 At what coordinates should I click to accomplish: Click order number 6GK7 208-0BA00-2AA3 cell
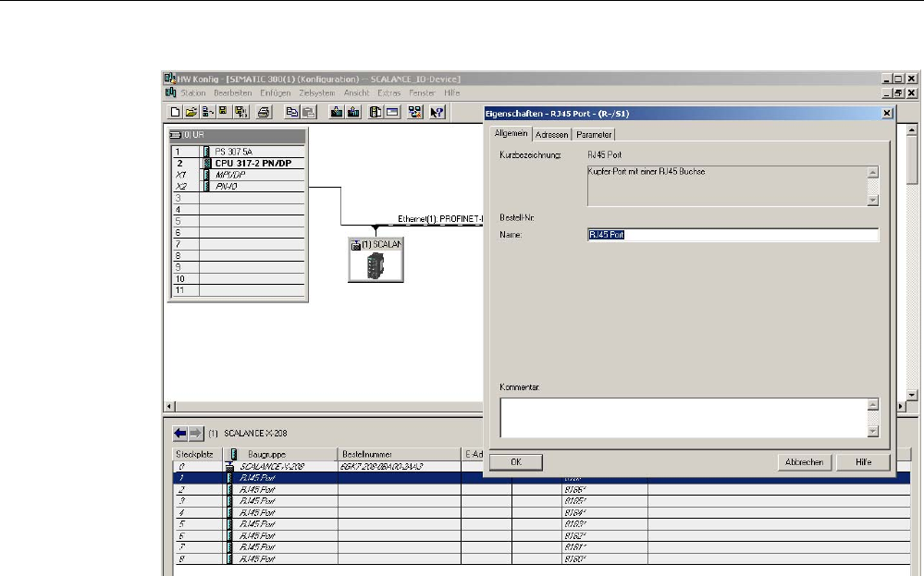click(399, 467)
